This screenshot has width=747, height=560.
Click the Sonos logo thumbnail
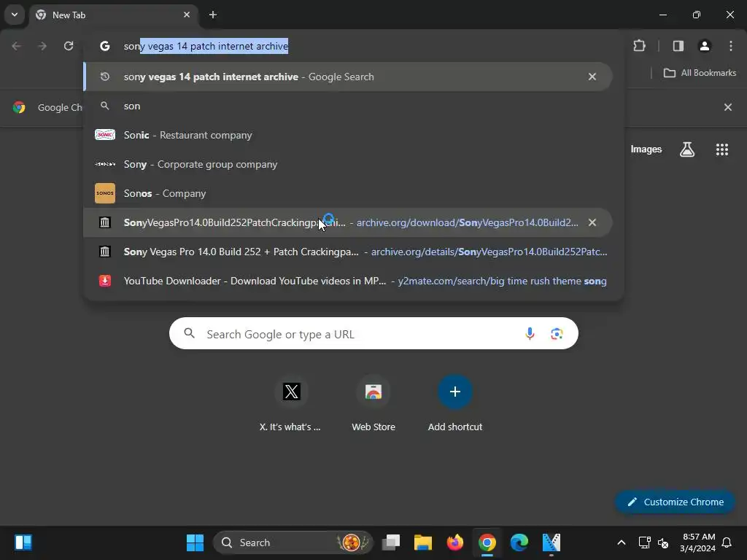coord(105,193)
